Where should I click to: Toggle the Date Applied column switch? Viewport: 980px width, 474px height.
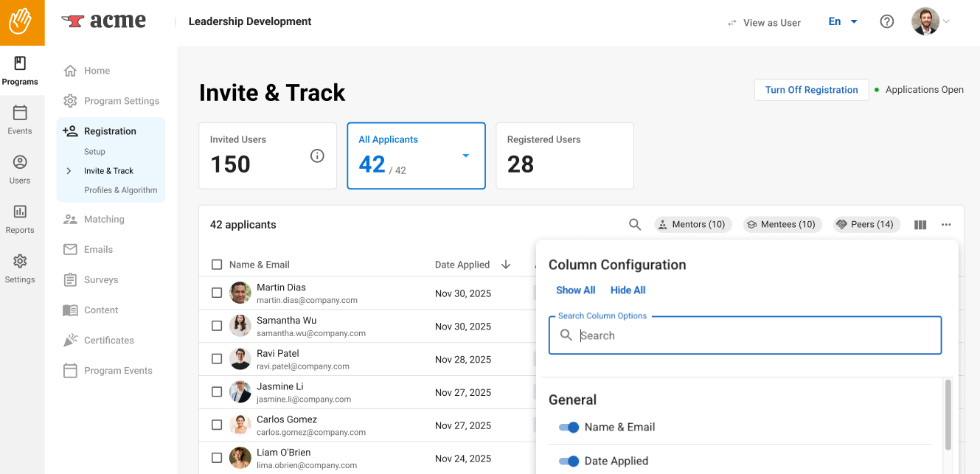(569, 461)
